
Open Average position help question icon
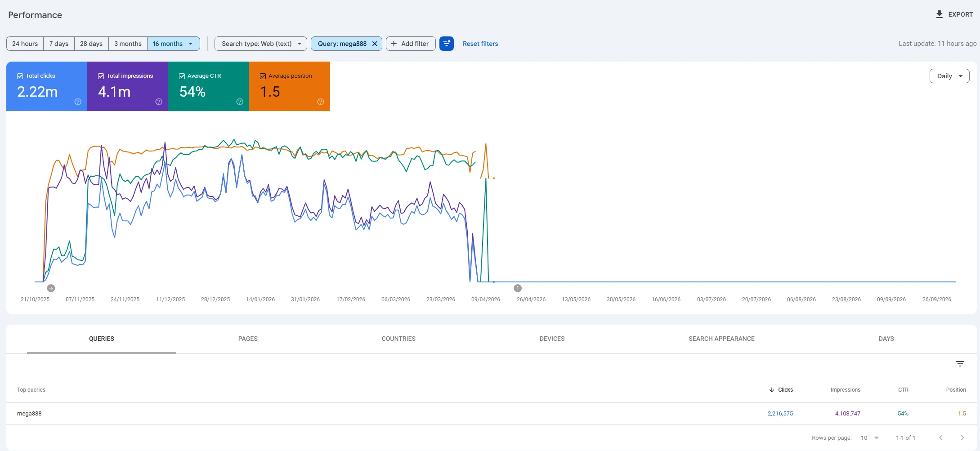coord(321,102)
